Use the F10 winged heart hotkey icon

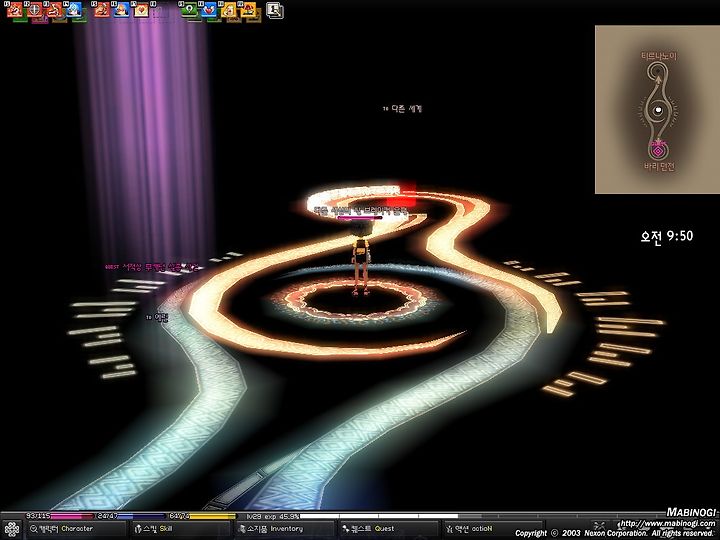pyautogui.click(x=209, y=9)
